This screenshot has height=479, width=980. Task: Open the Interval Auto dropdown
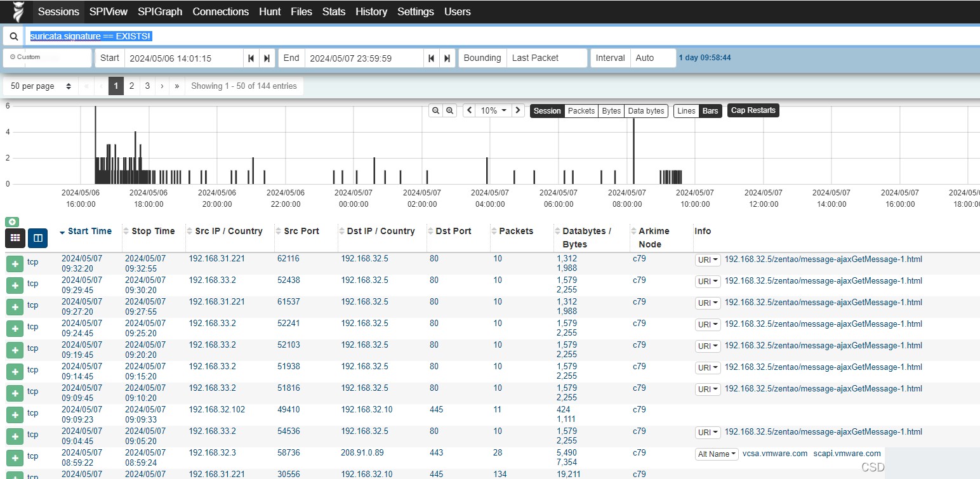coord(653,58)
